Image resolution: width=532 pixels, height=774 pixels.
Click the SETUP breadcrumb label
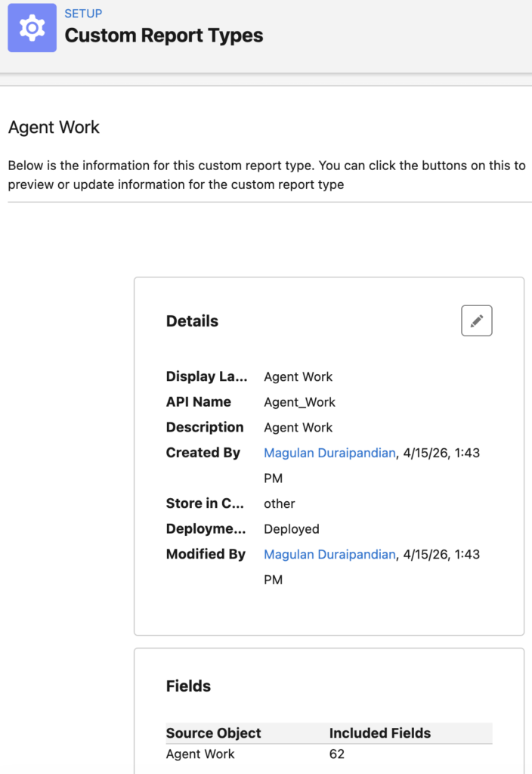(x=83, y=14)
